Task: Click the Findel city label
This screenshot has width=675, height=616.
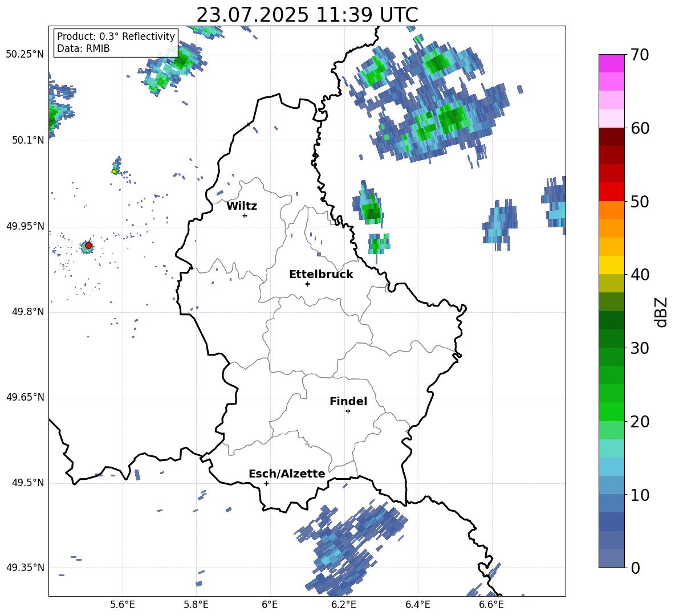Action: (348, 401)
